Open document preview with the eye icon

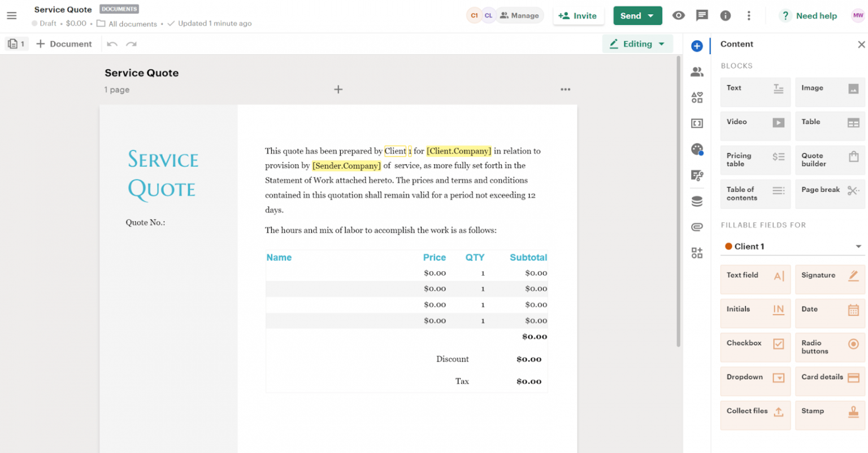(678, 16)
